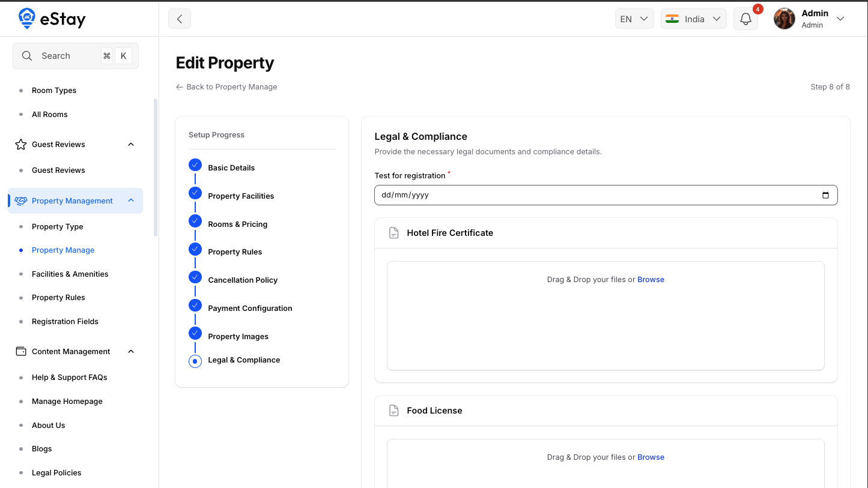The height and width of the screenshot is (488, 868).
Task: Click the Property Rules step checkmark
Action: (x=195, y=249)
